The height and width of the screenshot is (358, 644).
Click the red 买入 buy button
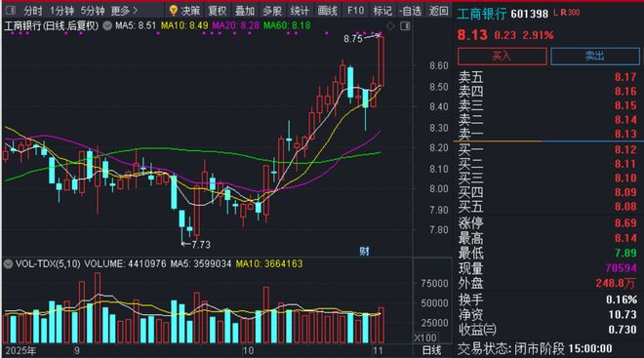click(x=502, y=57)
